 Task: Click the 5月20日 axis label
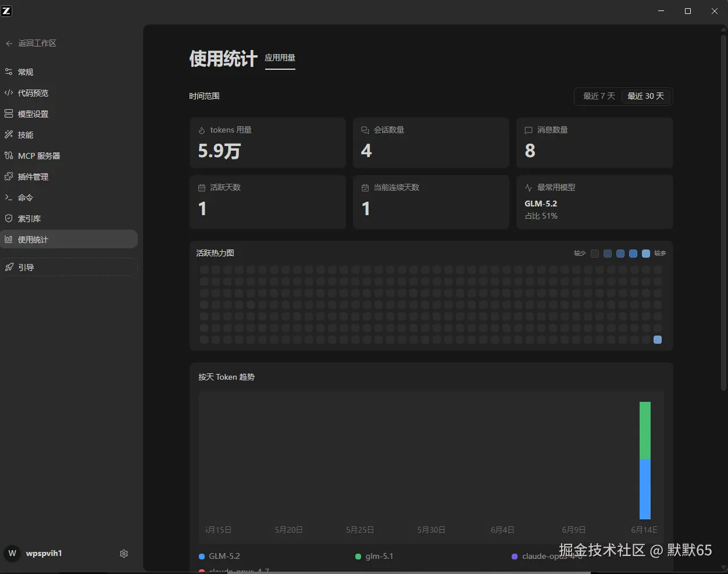(289, 530)
